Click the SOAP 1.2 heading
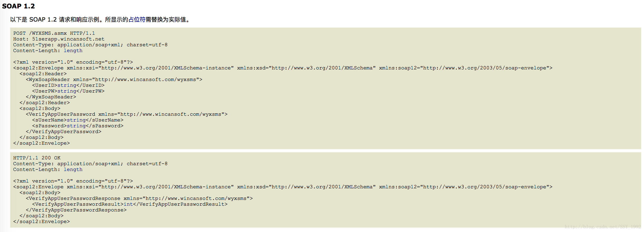Image resolution: width=644 pixels, height=232 pixels. click(x=18, y=6)
